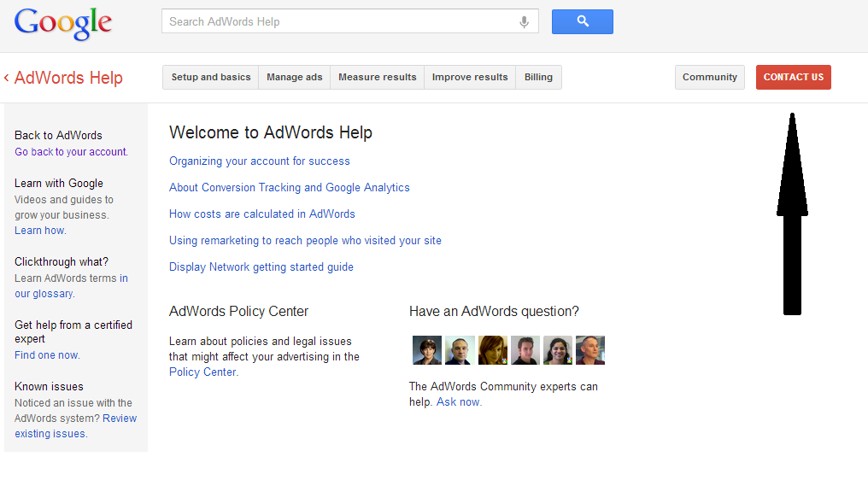The width and height of the screenshot is (868, 486).
Task: Open the AdWords Help home title
Action: (68, 78)
